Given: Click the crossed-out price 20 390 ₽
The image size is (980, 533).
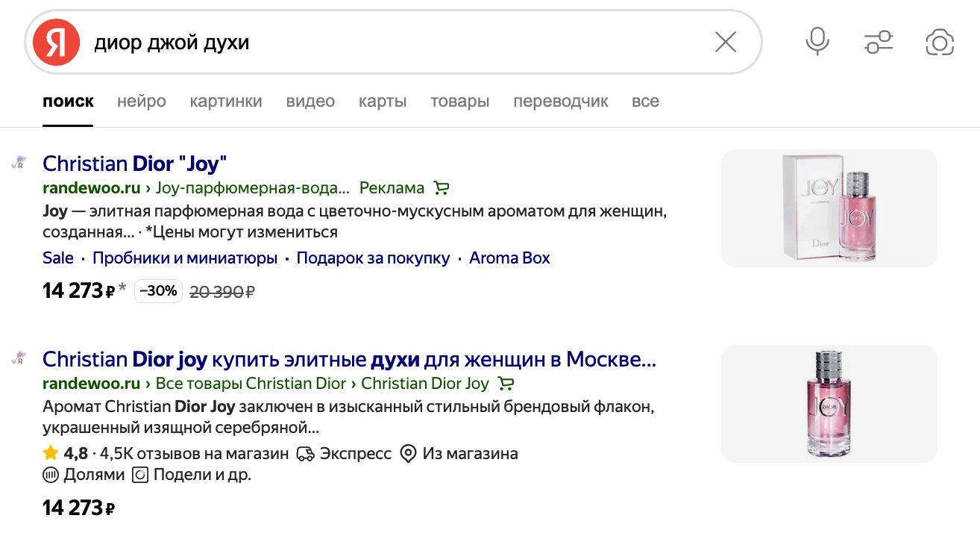Looking at the screenshot, I should [x=222, y=292].
